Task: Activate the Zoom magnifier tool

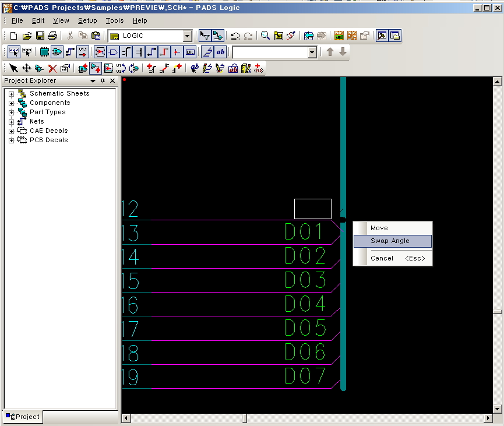Action: pos(265,36)
